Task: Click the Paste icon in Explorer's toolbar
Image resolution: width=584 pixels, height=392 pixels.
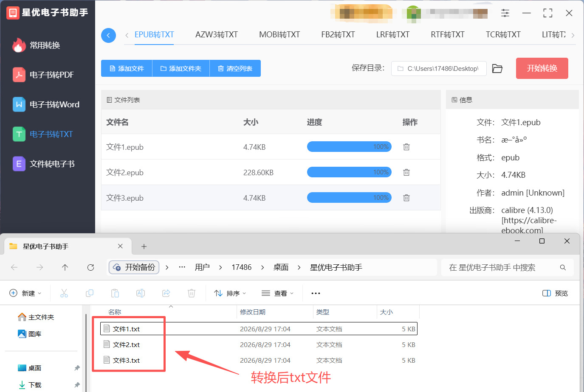Action: 115,293
